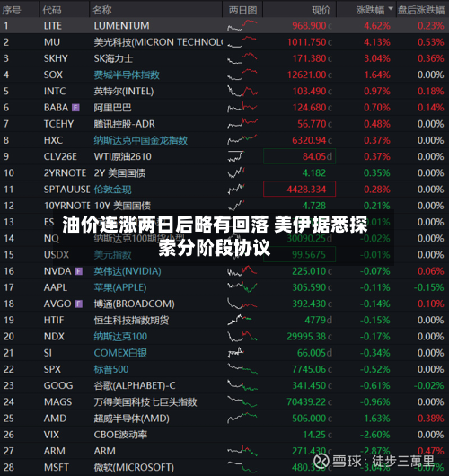Open the 博通(BROADCOM) link
Image resolution: width=449 pixels, height=476 pixels.
(x=134, y=304)
